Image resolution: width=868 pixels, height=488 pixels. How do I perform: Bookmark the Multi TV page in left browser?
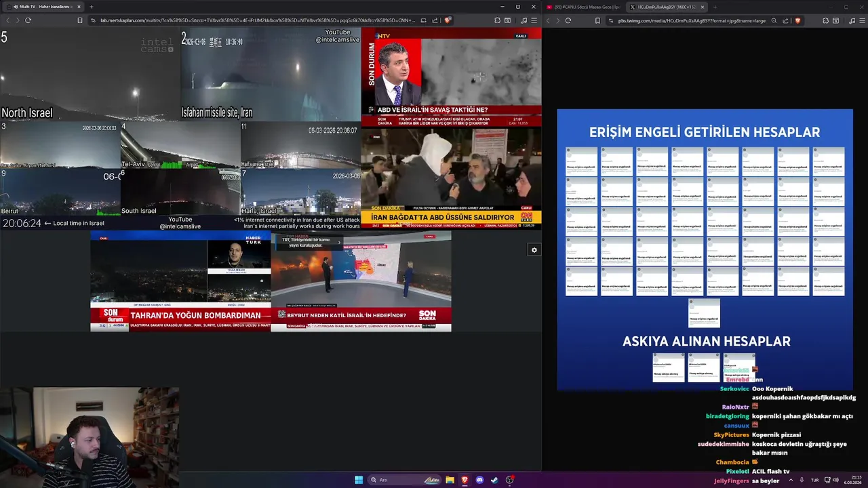pos(80,20)
